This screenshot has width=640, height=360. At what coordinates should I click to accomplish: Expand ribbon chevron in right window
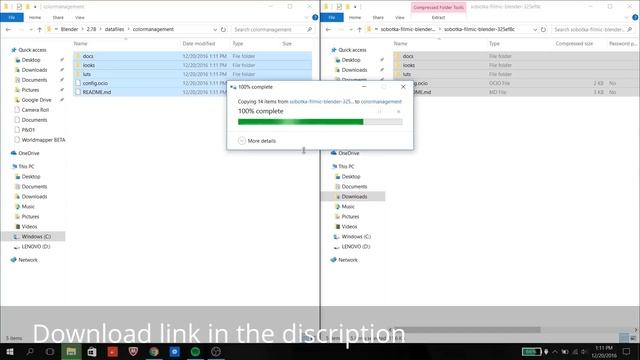pyautogui.click(x=627, y=18)
